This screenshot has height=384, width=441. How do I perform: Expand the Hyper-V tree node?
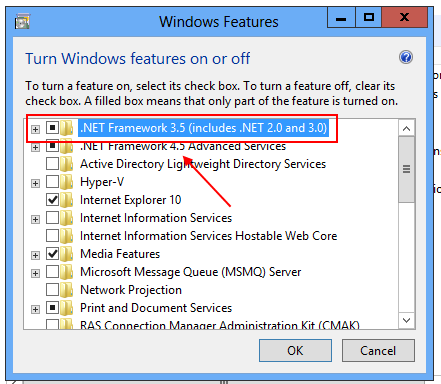(x=35, y=183)
